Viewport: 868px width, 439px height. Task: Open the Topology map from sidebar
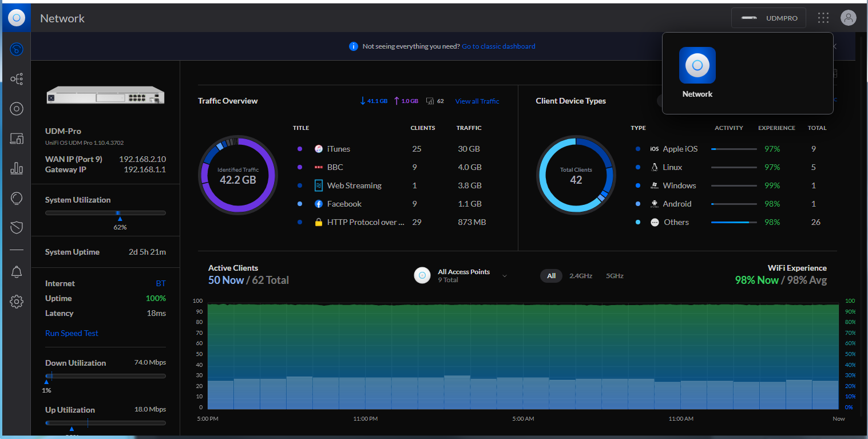pyautogui.click(x=17, y=78)
